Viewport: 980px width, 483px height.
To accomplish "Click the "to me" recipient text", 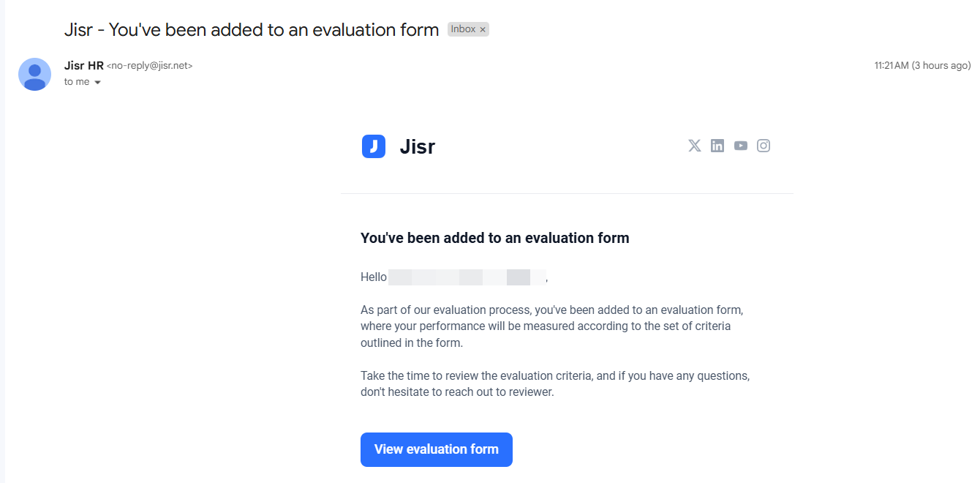I will (76, 82).
